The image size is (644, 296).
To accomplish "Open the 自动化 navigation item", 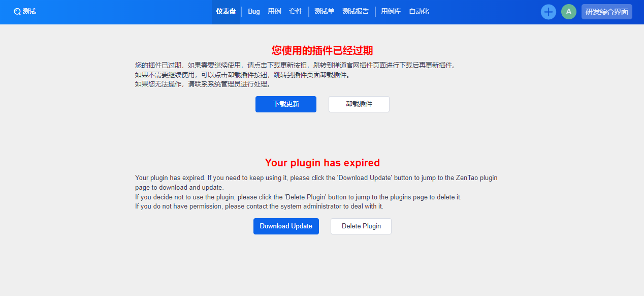I will pyautogui.click(x=419, y=12).
